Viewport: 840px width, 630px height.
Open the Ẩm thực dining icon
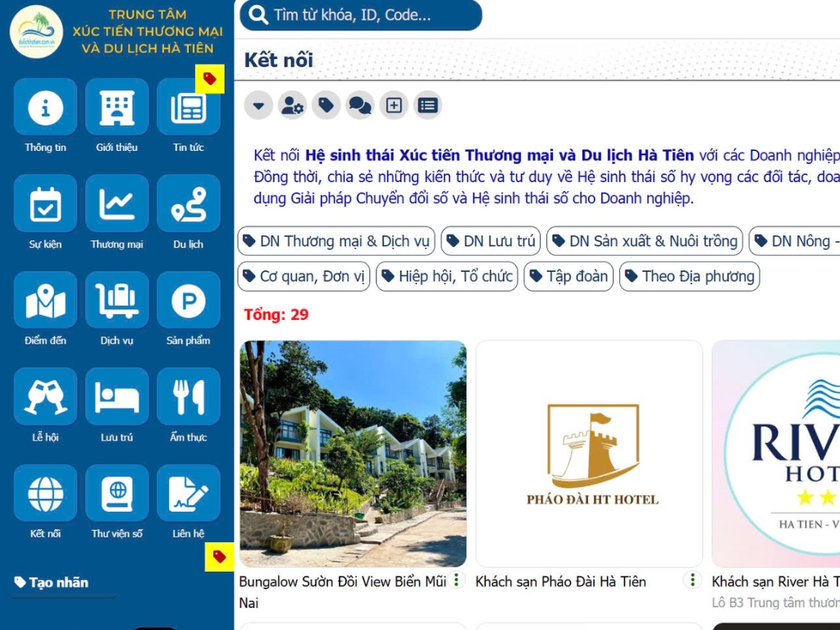(188, 398)
